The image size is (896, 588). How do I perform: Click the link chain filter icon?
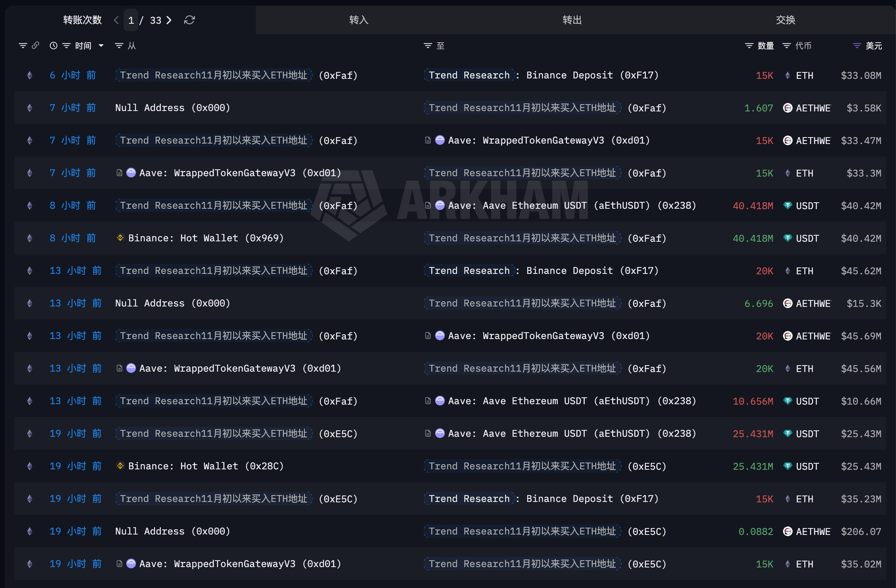point(35,45)
